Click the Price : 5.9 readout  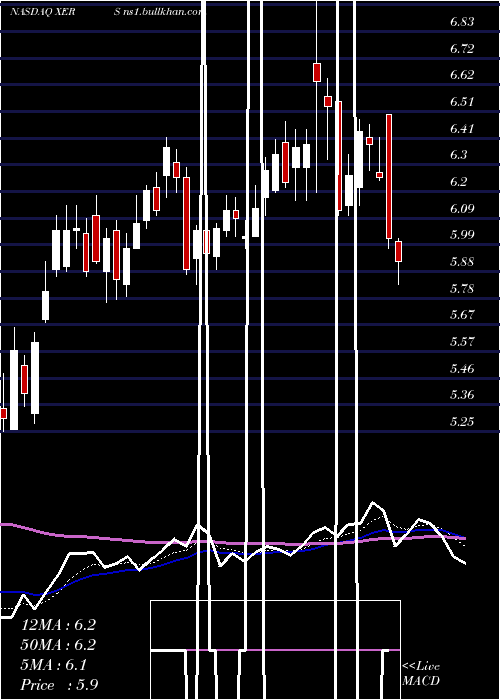coord(59,685)
